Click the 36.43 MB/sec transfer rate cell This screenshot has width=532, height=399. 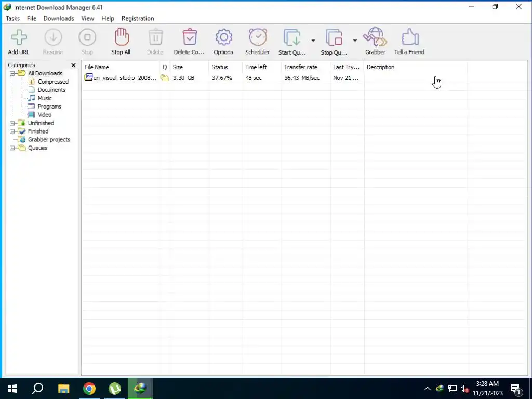(302, 78)
